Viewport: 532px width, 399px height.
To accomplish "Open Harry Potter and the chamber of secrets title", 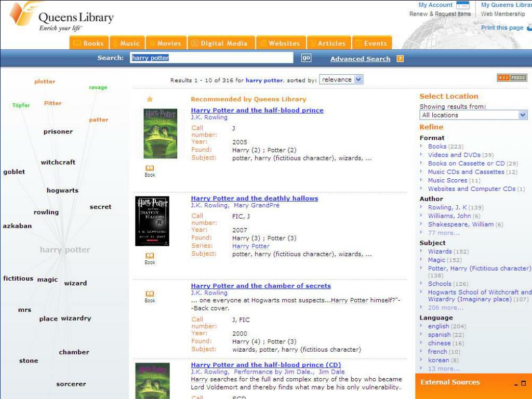I will pos(261,286).
